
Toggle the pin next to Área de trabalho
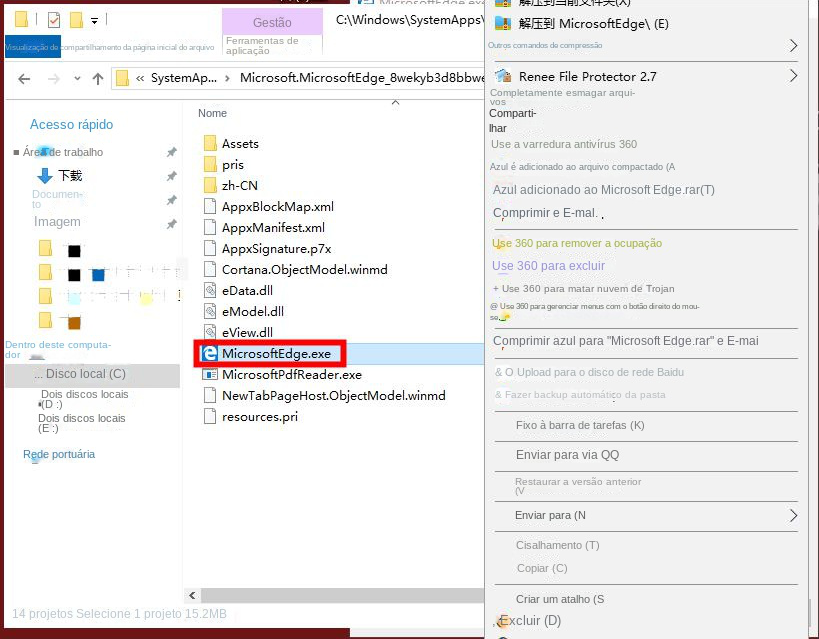pyautogui.click(x=171, y=152)
